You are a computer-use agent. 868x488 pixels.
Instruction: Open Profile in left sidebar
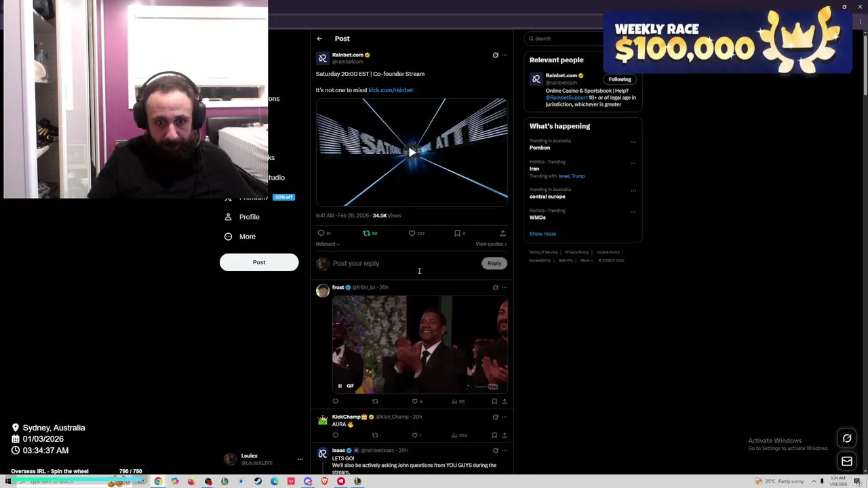tap(242, 217)
